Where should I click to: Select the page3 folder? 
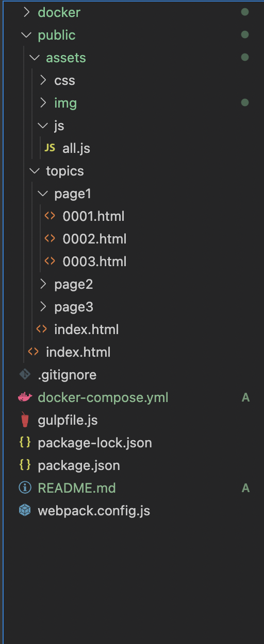tap(74, 307)
